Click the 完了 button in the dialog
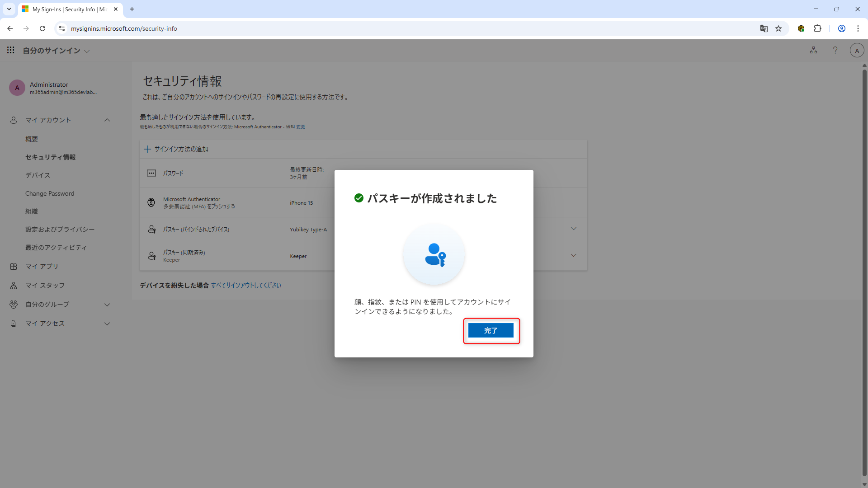Viewport: 868px width, 488px height. pos(491,330)
